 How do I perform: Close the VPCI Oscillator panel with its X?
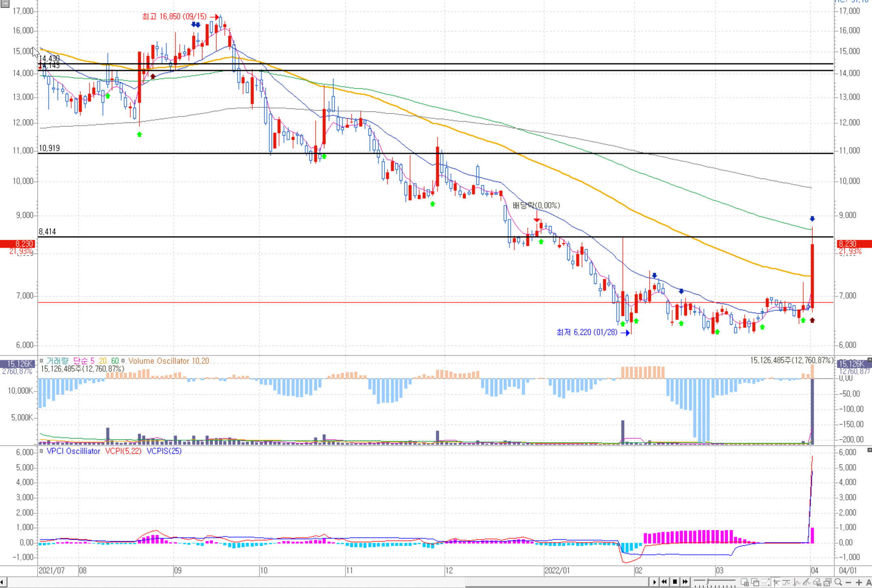[x=870, y=450]
